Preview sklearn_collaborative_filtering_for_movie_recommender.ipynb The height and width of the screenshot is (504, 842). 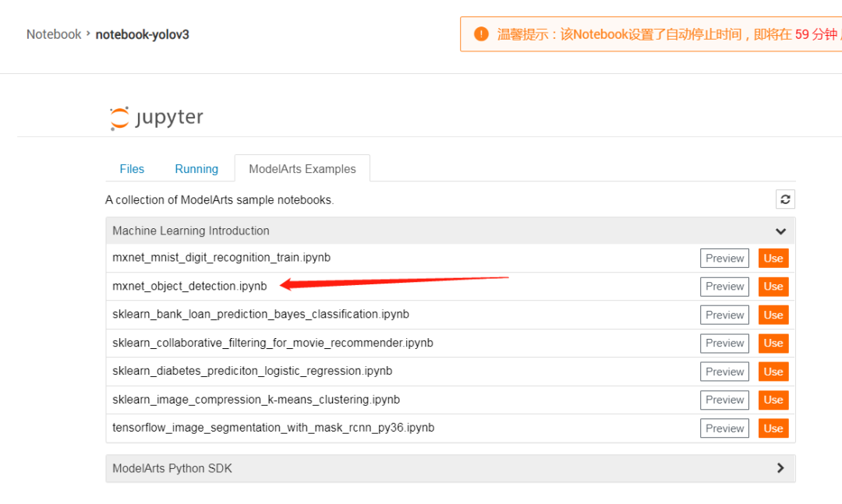click(x=724, y=343)
